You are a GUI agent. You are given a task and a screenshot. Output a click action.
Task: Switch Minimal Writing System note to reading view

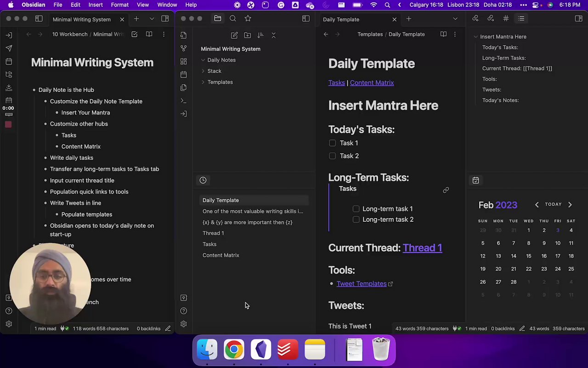click(149, 34)
